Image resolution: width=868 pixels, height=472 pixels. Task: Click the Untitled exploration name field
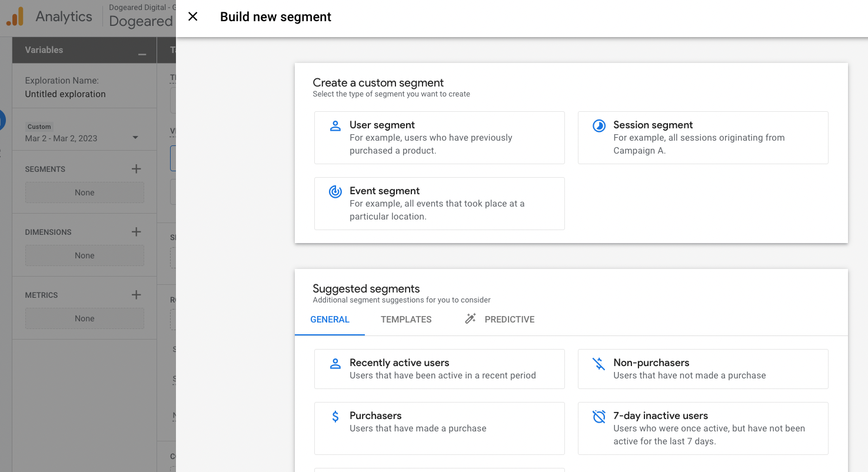pos(65,94)
